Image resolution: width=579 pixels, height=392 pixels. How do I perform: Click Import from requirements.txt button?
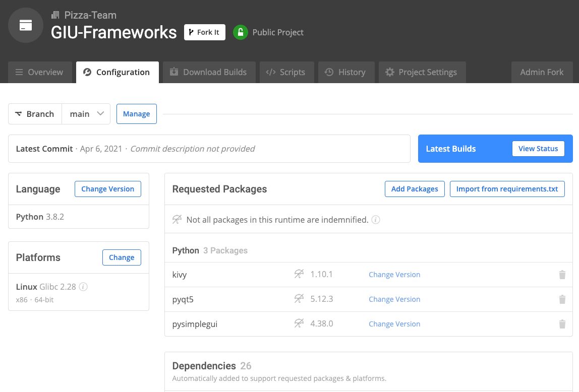(x=507, y=189)
